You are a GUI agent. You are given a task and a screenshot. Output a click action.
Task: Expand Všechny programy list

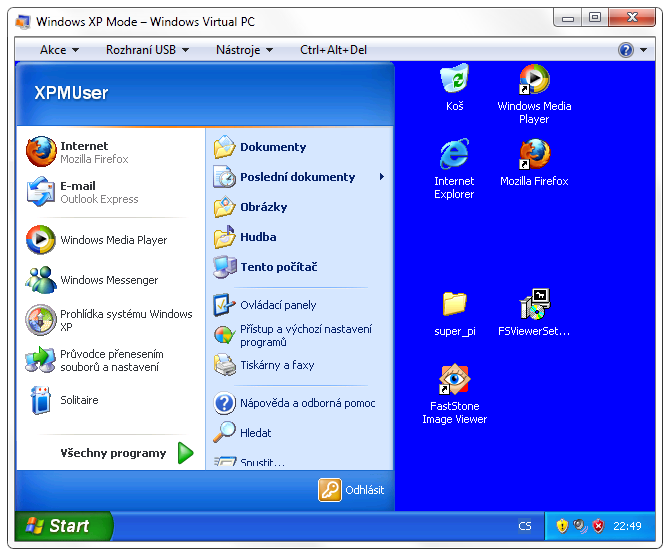[x=127, y=453]
